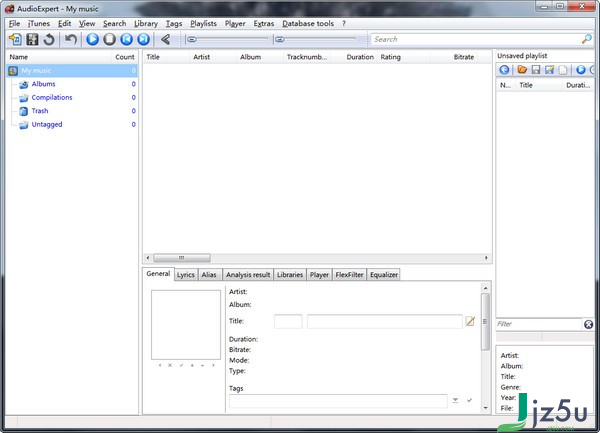Click the undo arrow toolbar icon

[x=70, y=39]
